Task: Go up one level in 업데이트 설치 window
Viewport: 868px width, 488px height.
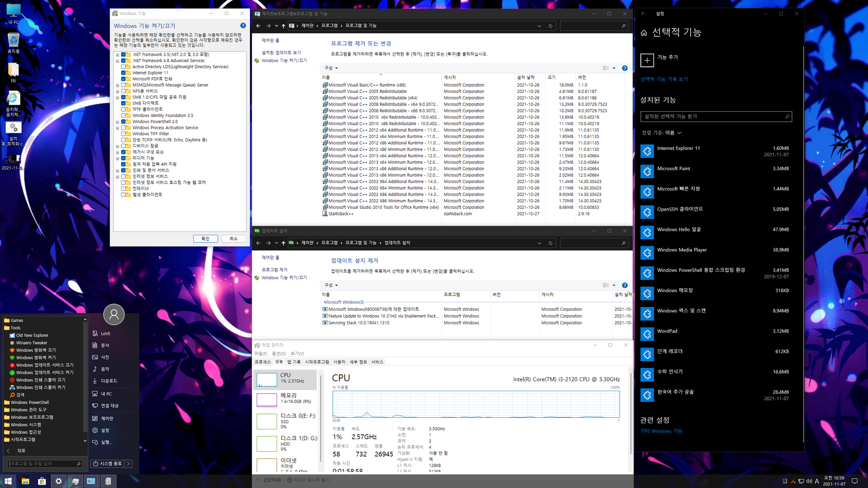Action: coord(283,243)
